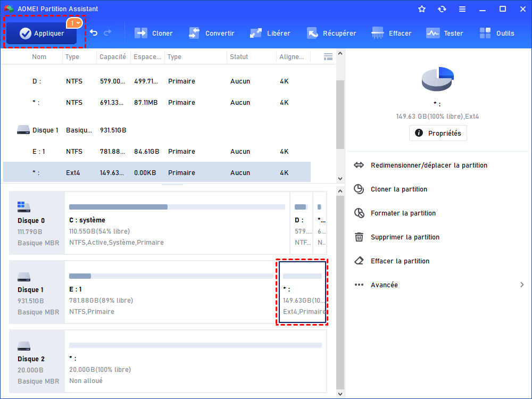The height and width of the screenshot is (399, 532).
Task: Open the Outils menu
Action: (x=497, y=33)
